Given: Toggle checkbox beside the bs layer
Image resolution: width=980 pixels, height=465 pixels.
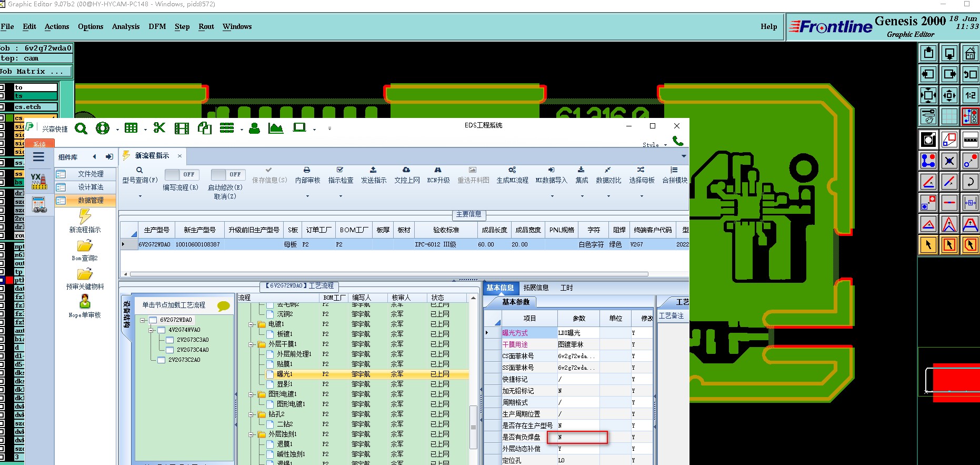Looking at the screenshot, I should coord(2,182).
